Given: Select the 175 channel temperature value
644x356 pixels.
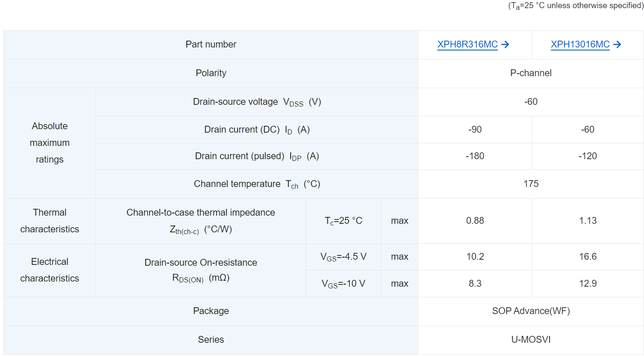Looking at the screenshot, I should [x=531, y=184].
